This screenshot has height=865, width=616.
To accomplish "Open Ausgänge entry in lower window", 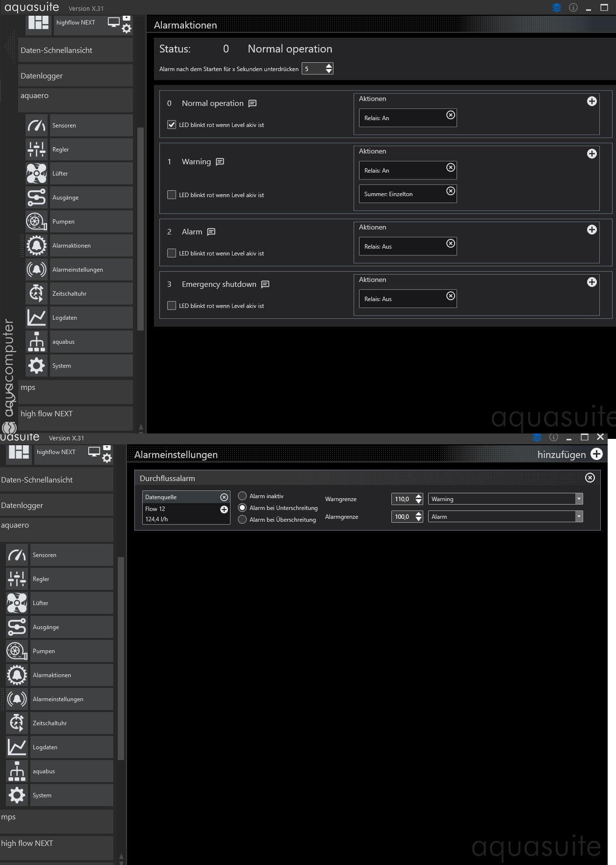I will point(72,627).
